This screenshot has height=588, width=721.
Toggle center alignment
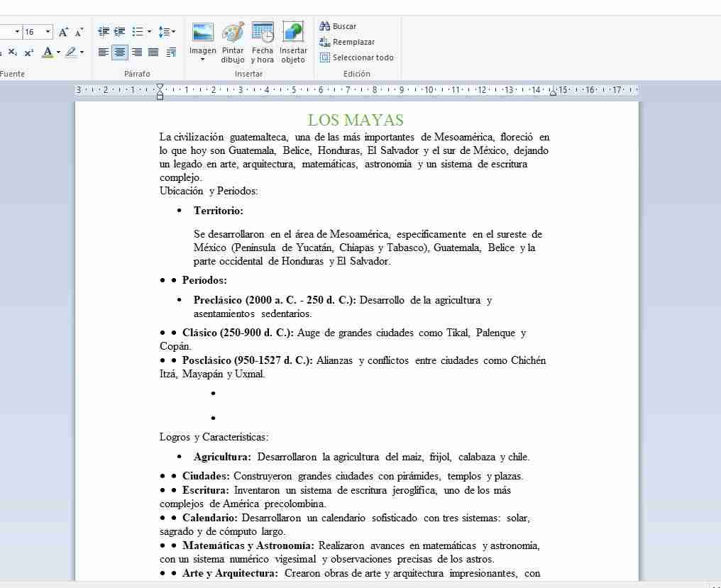coord(120,52)
